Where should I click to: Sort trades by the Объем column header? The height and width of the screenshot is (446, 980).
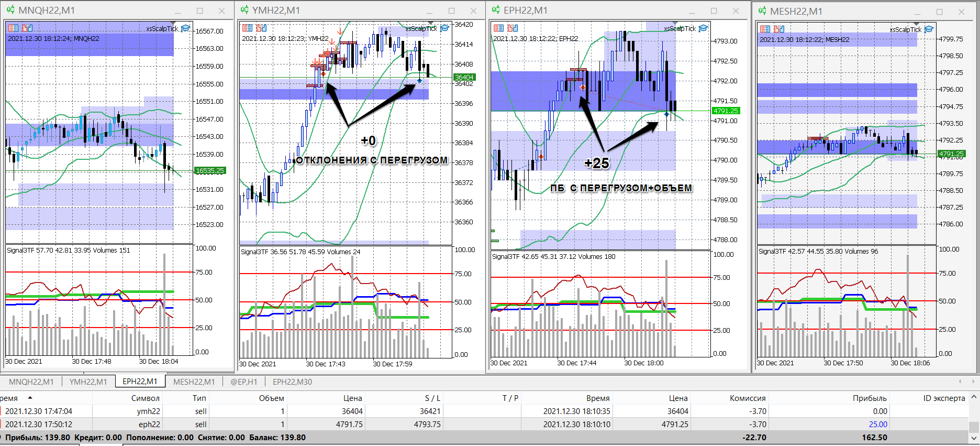271,398
